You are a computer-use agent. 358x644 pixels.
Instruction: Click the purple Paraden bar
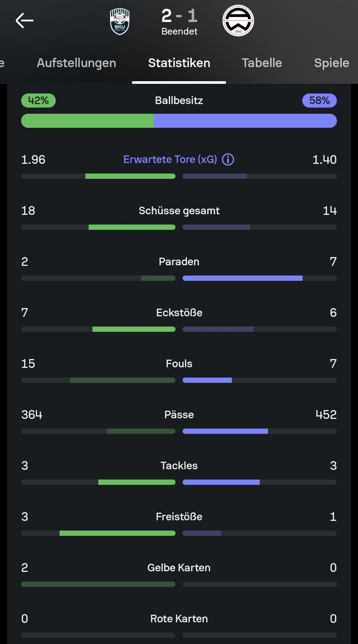pos(242,278)
